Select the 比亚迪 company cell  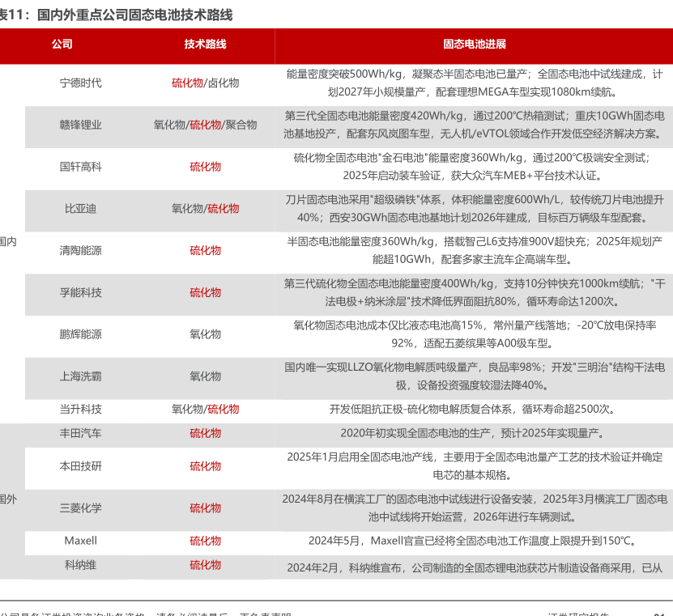point(80,209)
